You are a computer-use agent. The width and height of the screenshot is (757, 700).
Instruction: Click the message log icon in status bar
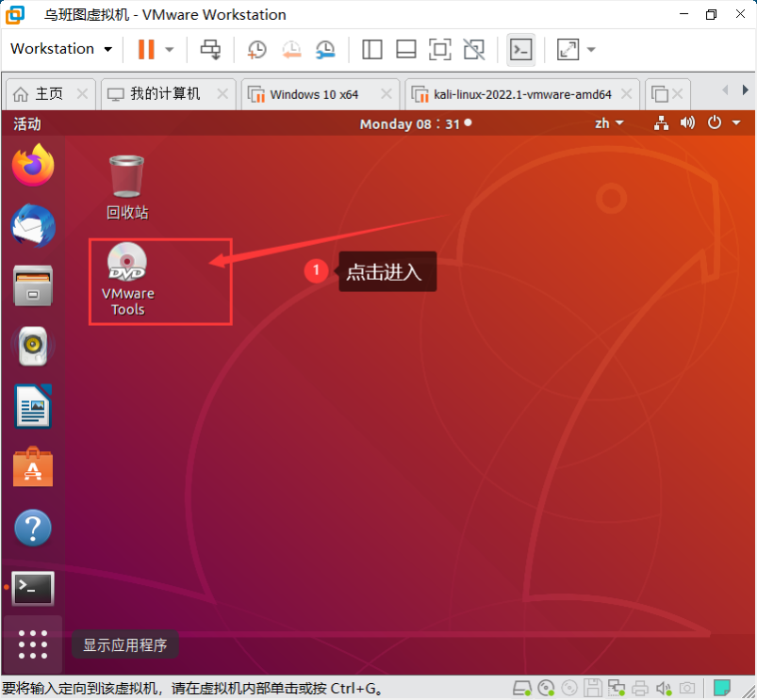click(722, 687)
